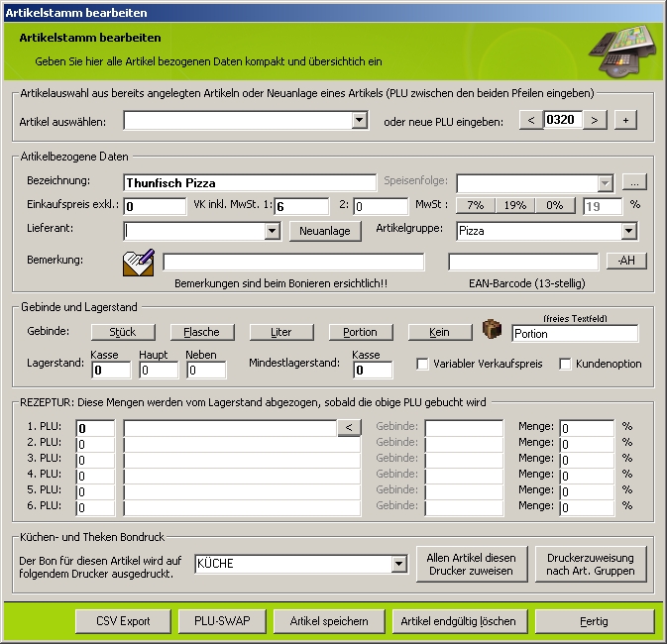This screenshot has height=644, width=667.
Task: Click the 5. PLU article name field
Action: coord(242,491)
